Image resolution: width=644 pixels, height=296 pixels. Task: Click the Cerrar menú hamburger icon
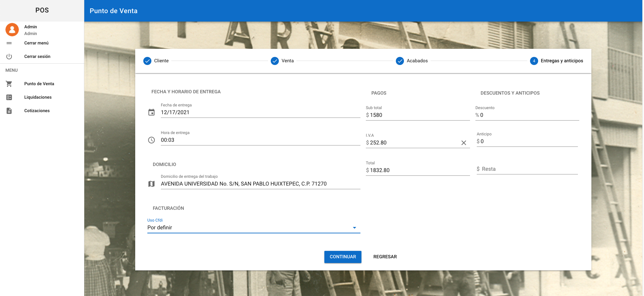coord(9,43)
